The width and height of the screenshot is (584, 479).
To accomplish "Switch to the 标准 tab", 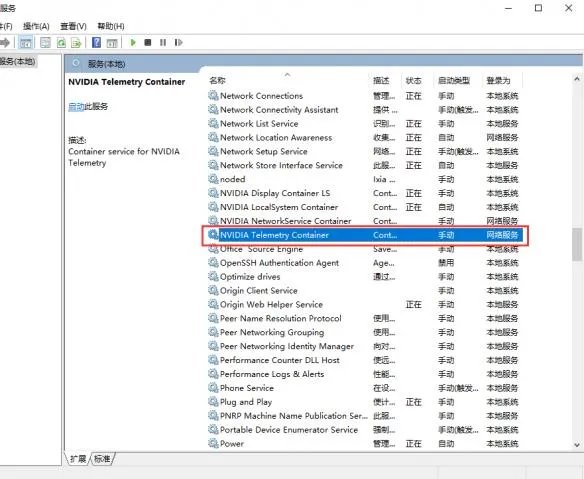I will pyautogui.click(x=102, y=459).
